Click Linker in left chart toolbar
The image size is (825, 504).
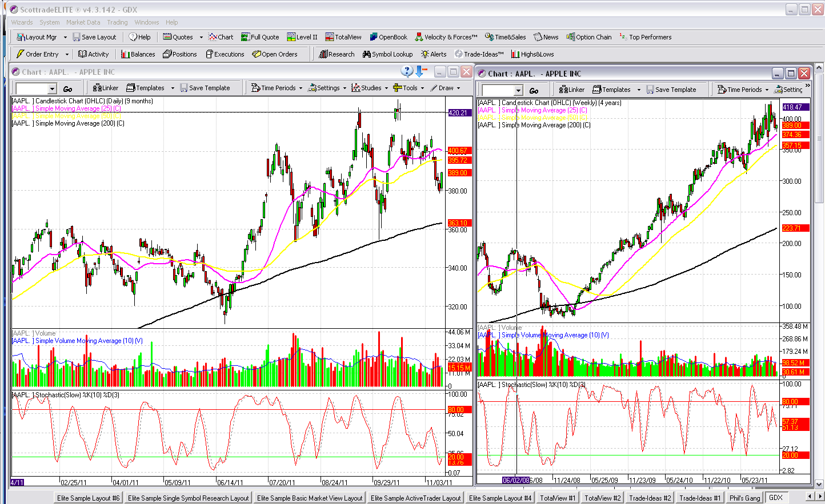click(x=106, y=88)
